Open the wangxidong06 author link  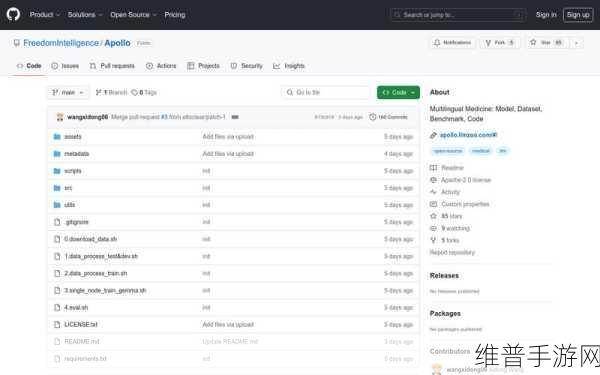point(87,117)
